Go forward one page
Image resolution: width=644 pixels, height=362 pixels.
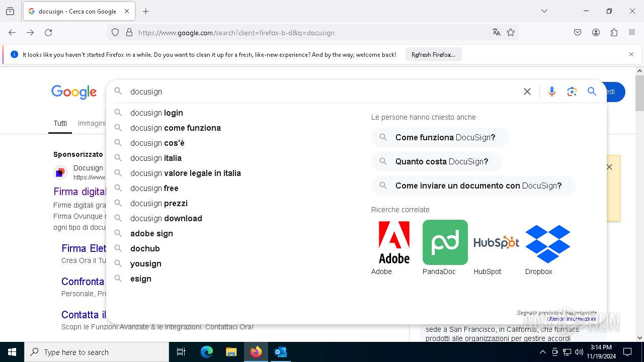click(30, 33)
